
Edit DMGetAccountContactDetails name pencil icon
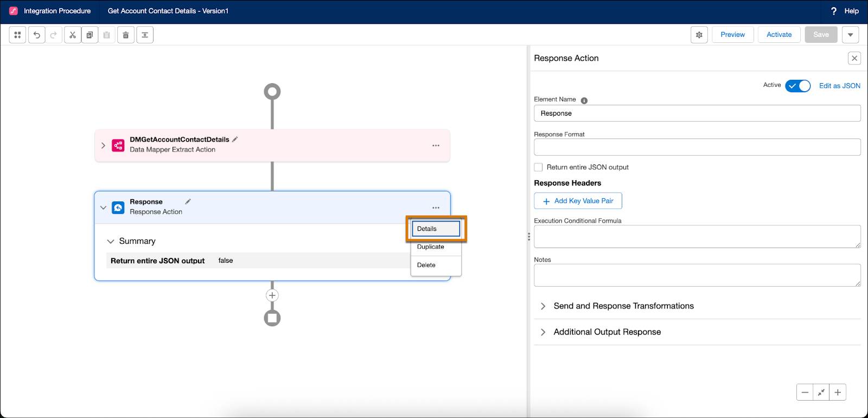pos(235,140)
